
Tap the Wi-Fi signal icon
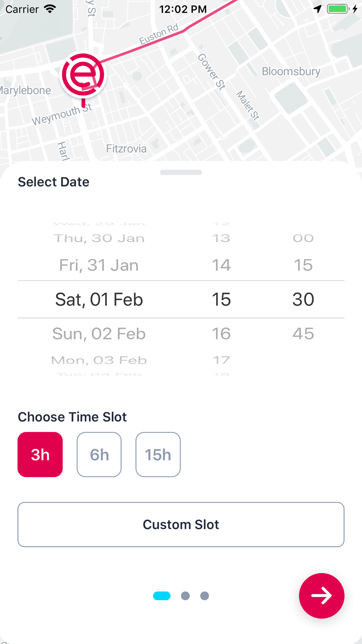coord(50,9)
